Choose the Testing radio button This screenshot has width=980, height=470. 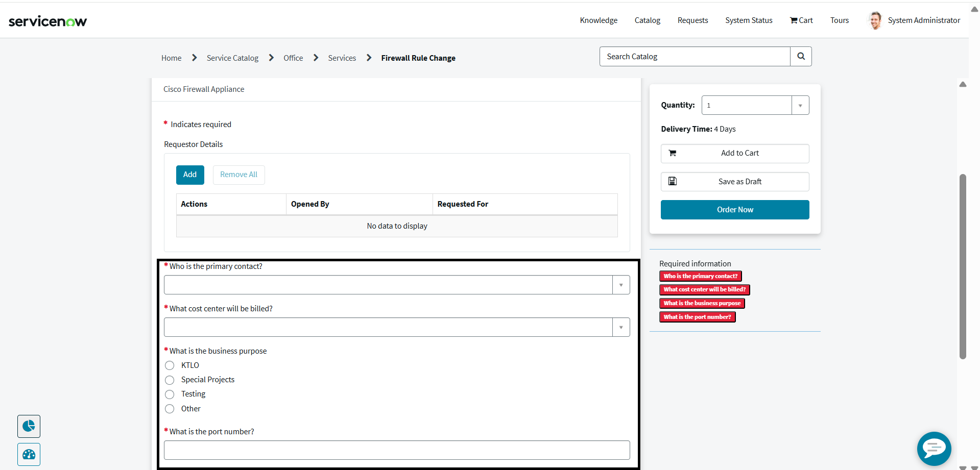tap(170, 394)
